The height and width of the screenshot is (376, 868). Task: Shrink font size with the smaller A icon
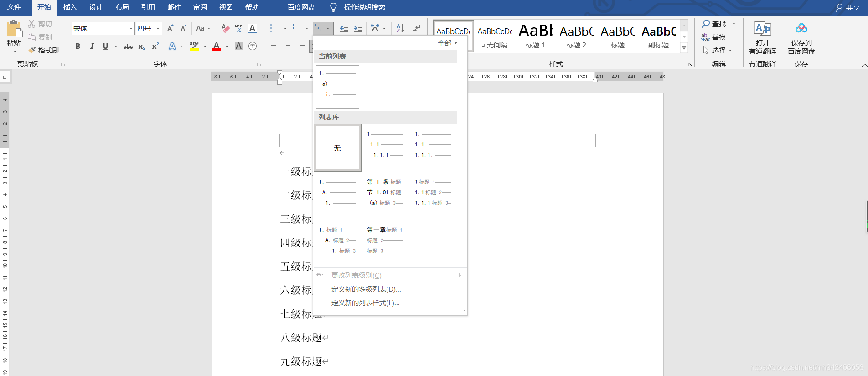click(x=183, y=28)
